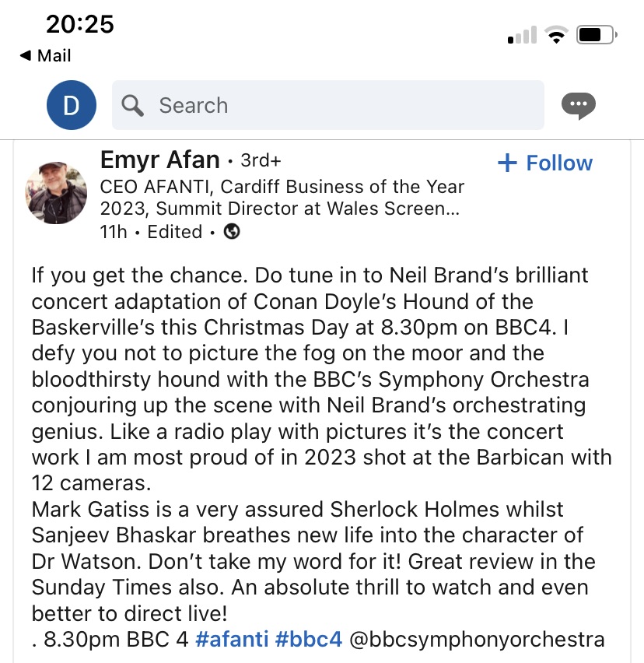Tap the battery indicator icon

(597, 35)
